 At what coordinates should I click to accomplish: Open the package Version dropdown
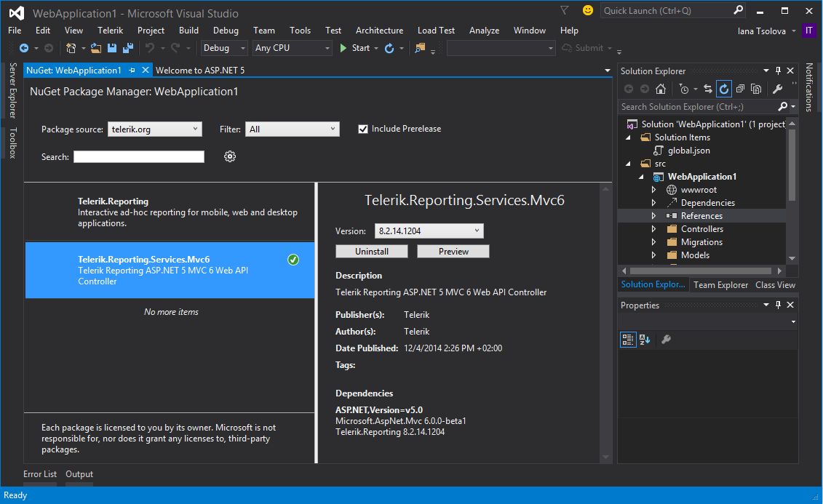[429, 231]
